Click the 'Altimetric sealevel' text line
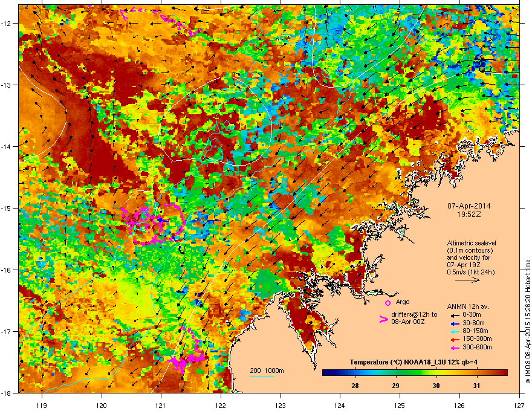Image resolution: width=532 pixels, height=411 pixels. click(x=472, y=243)
